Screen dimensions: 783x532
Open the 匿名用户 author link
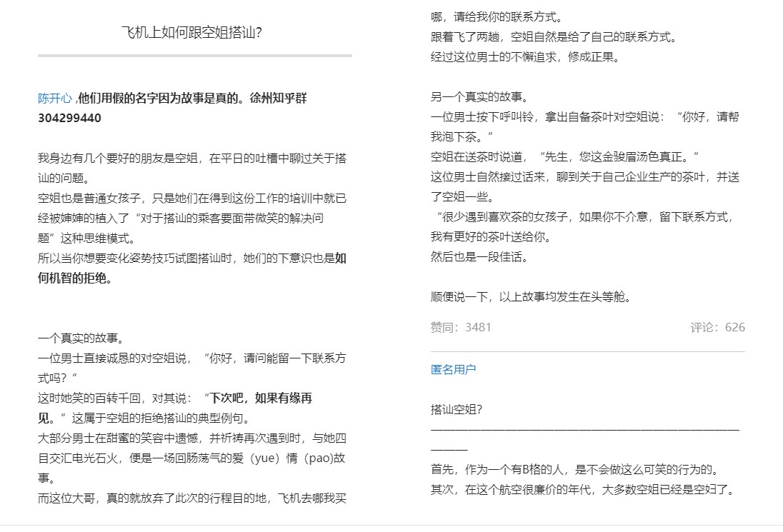(x=453, y=369)
